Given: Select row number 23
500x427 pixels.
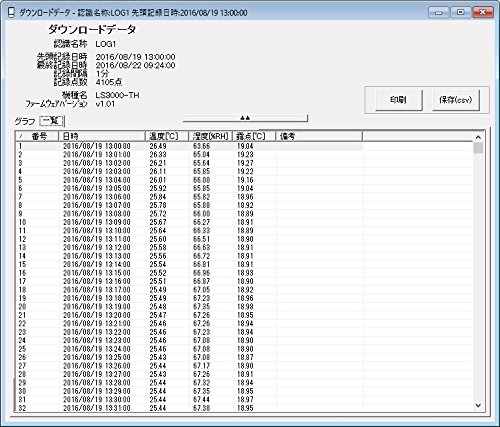Looking at the screenshot, I should point(22,332).
